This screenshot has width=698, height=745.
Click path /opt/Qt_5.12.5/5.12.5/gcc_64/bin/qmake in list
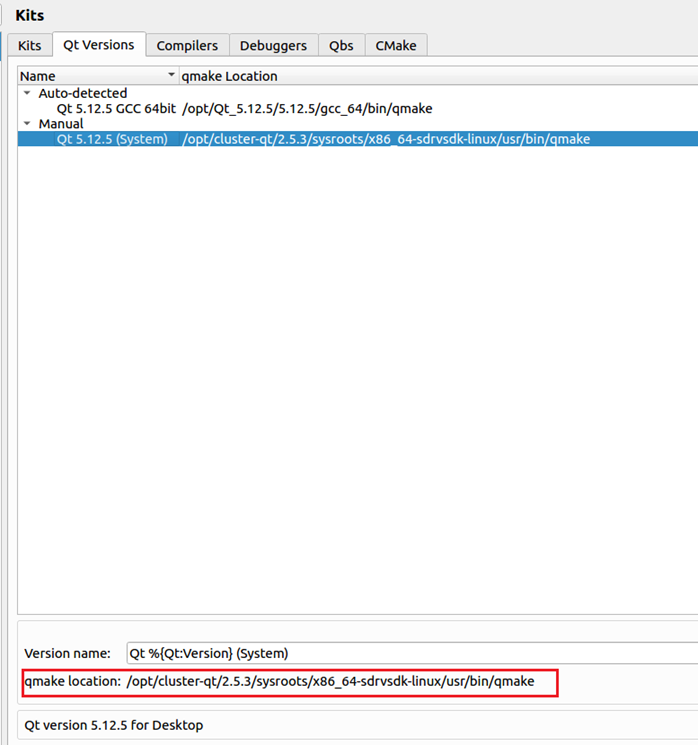(x=307, y=109)
